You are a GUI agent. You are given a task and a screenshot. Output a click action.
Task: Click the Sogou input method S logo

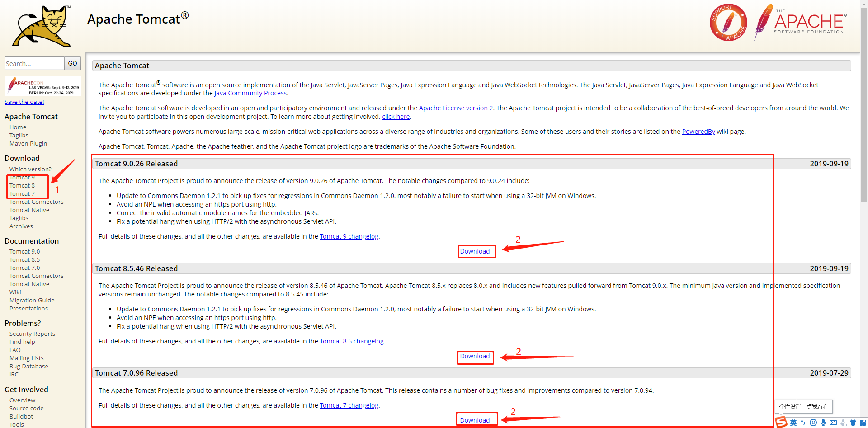click(781, 422)
